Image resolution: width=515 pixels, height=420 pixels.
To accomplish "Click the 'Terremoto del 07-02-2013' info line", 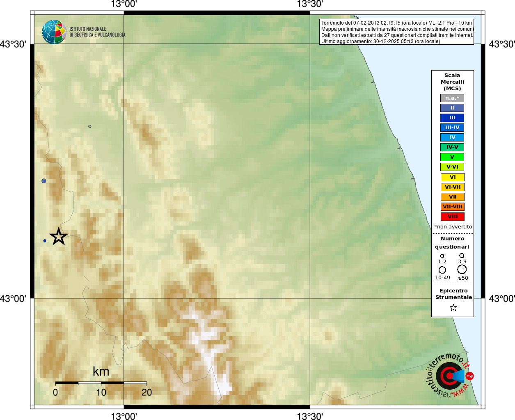I will [x=396, y=23].
